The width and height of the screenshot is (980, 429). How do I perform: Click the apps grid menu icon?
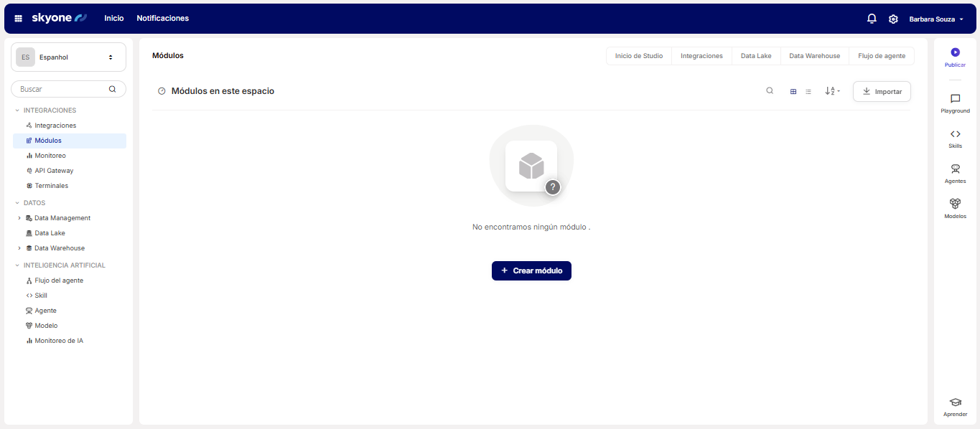tap(19, 19)
